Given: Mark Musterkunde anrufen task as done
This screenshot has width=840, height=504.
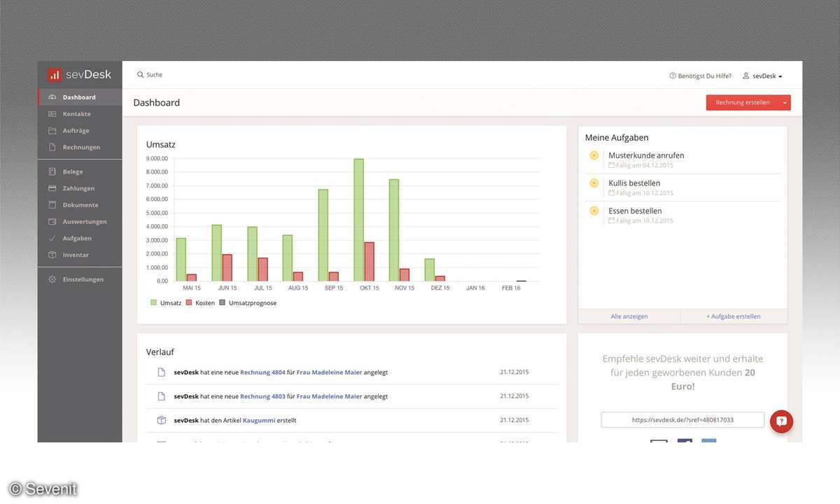Looking at the screenshot, I should 594,155.
